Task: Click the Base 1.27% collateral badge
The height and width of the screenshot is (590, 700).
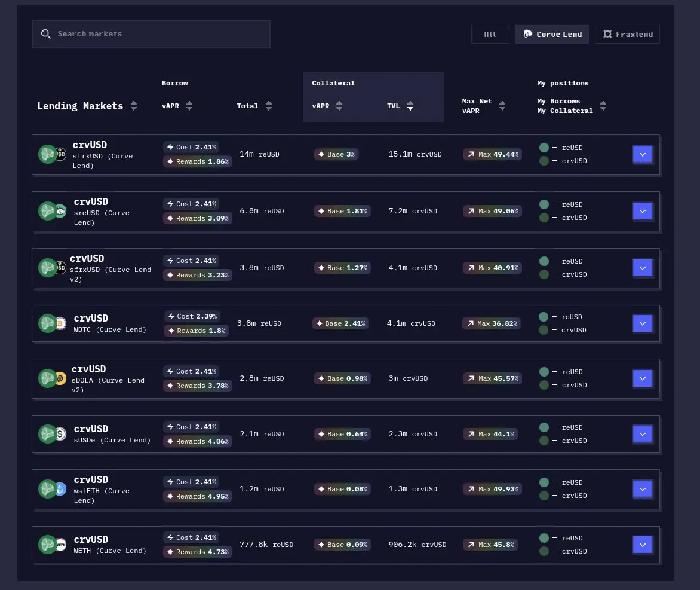Action: click(342, 268)
